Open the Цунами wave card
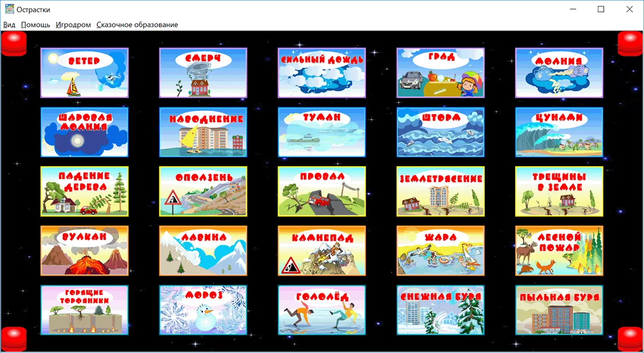 coord(559,132)
